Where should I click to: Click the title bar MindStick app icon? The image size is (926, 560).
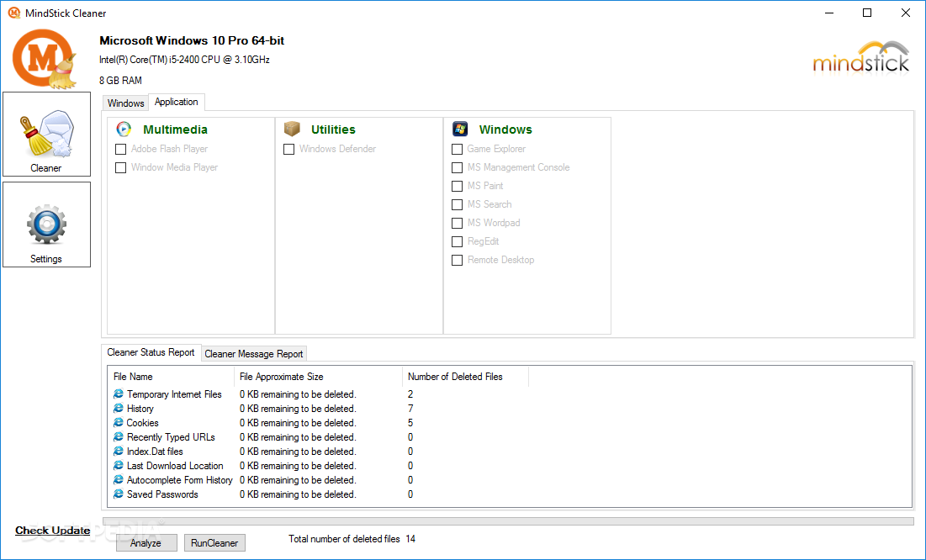14,13
